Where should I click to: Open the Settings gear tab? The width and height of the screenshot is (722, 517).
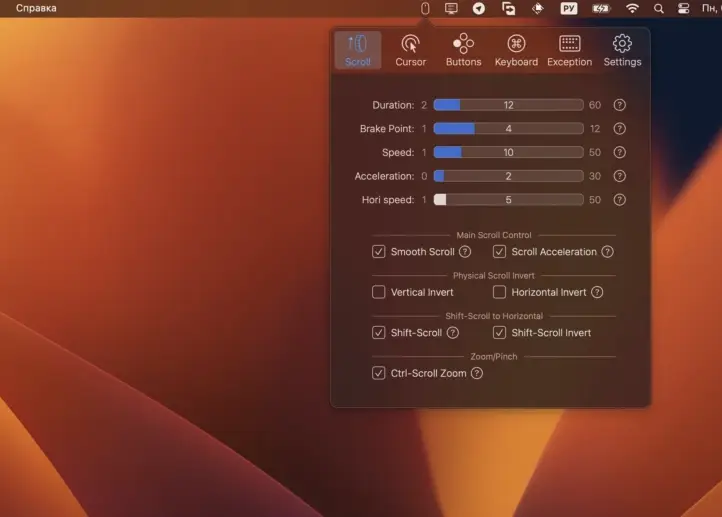[622, 50]
